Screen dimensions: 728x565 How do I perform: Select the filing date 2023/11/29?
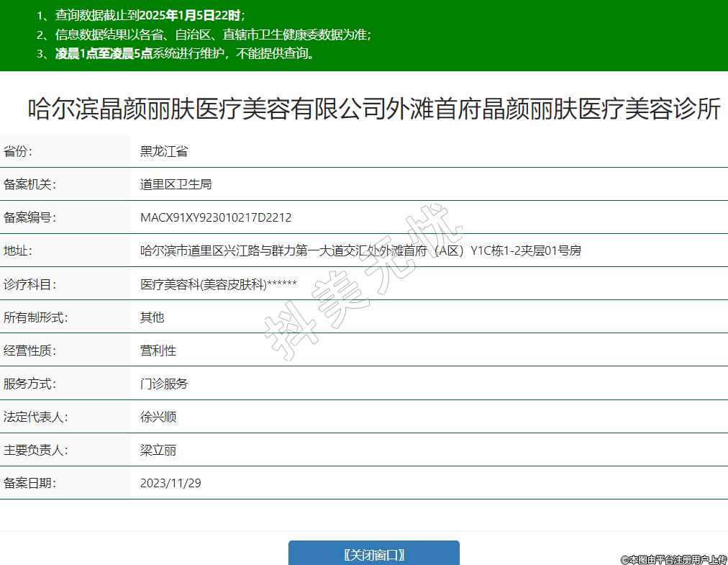click(x=170, y=483)
